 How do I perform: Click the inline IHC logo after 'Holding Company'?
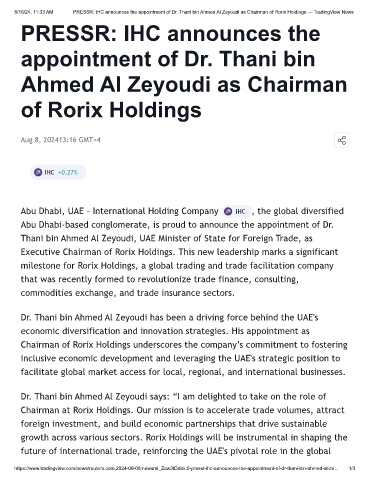[x=228, y=211]
